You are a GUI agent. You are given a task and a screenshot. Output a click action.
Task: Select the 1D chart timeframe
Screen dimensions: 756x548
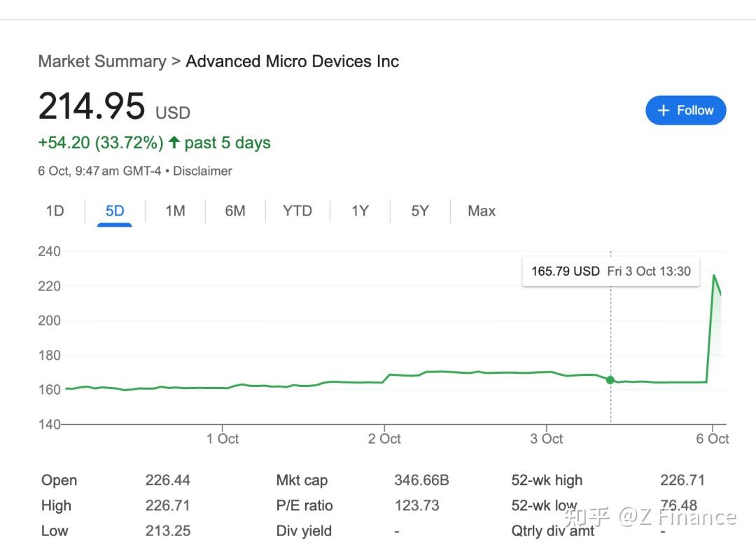click(x=53, y=211)
